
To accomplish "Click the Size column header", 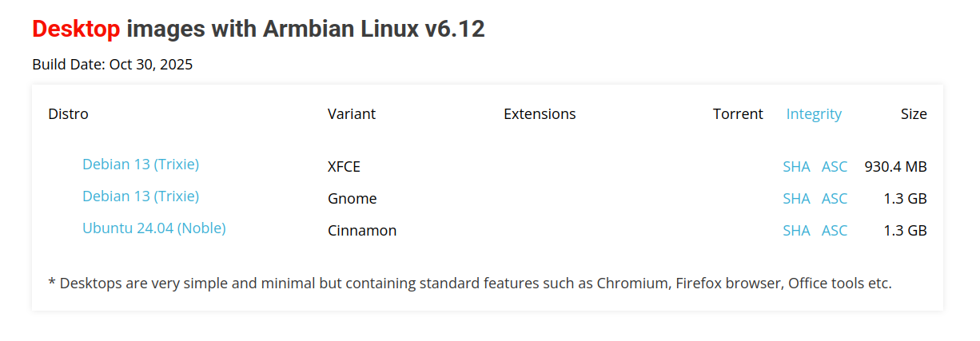I will coord(914,114).
